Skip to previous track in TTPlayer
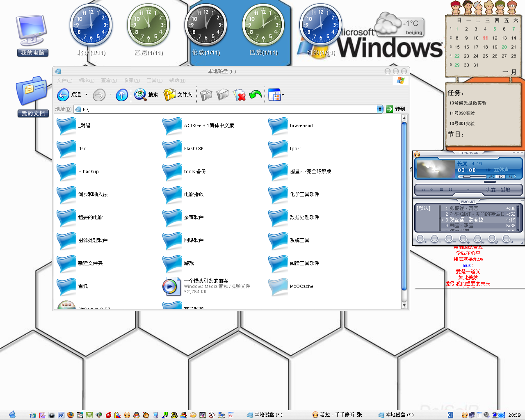This screenshot has height=420, width=525. point(424,190)
